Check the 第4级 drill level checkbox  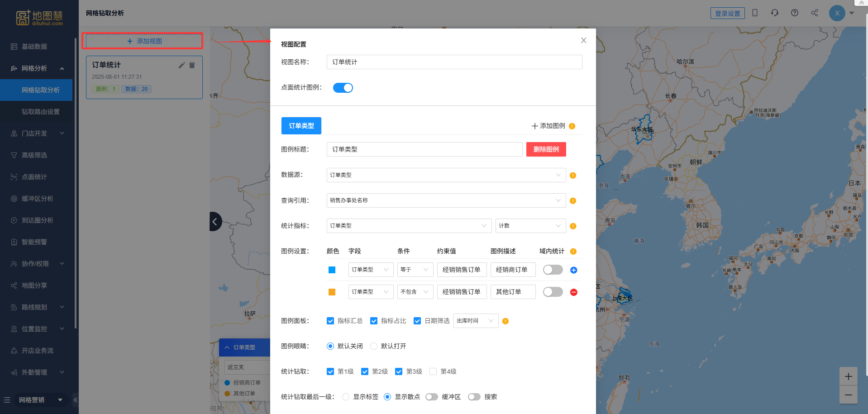pyautogui.click(x=433, y=371)
